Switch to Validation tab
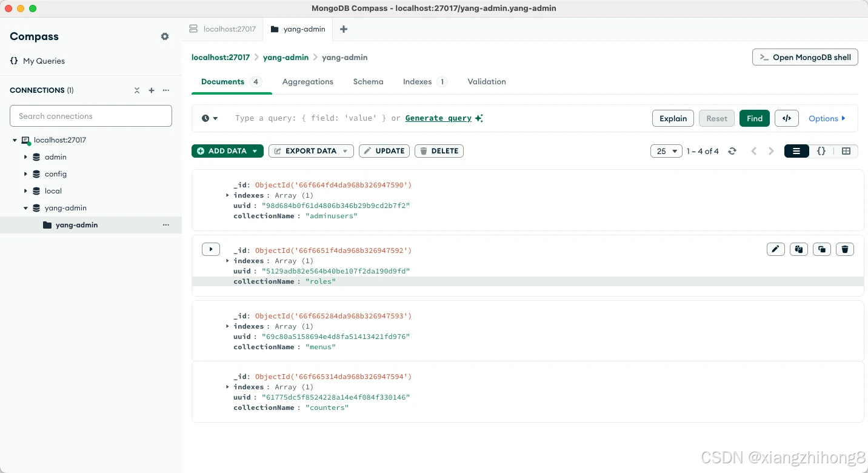Image resolution: width=868 pixels, height=473 pixels. [x=487, y=82]
